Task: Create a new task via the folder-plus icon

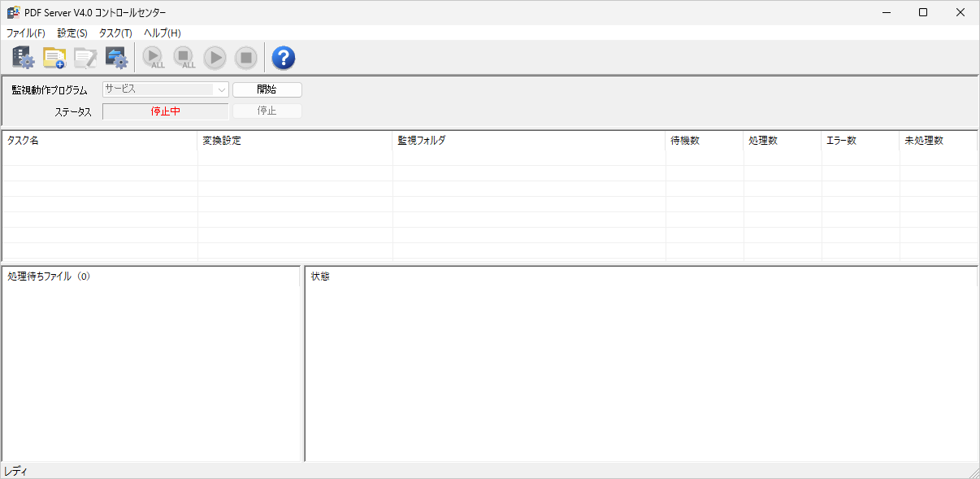Action: click(x=54, y=57)
